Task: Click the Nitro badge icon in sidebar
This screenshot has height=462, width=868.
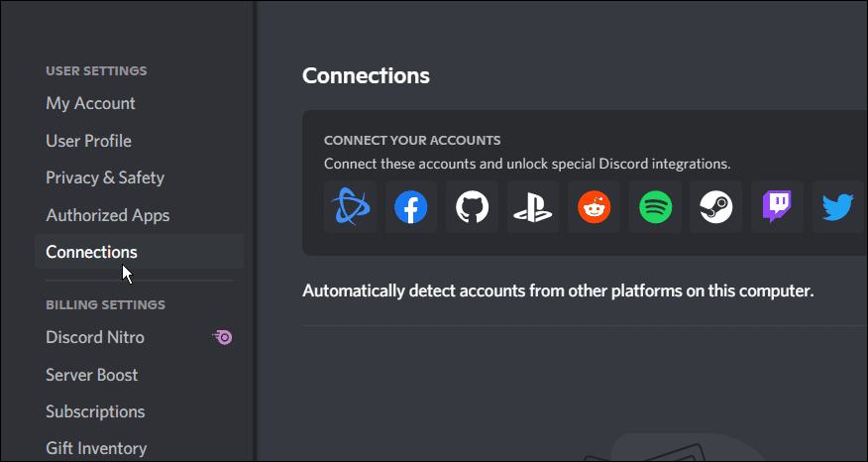Action: point(223,338)
